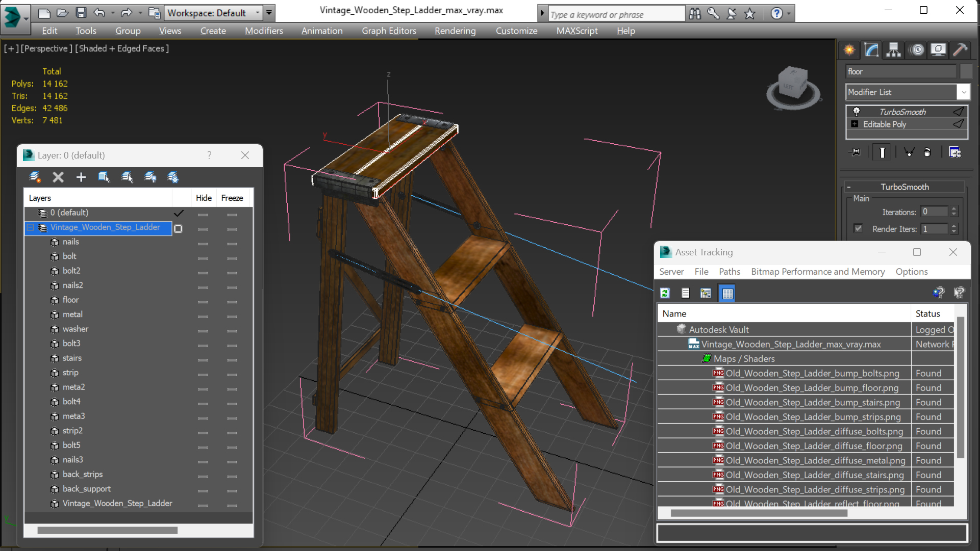980x551 pixels.
Task: Click the Add to layer plus icon
Action: (x=81, y=177)
